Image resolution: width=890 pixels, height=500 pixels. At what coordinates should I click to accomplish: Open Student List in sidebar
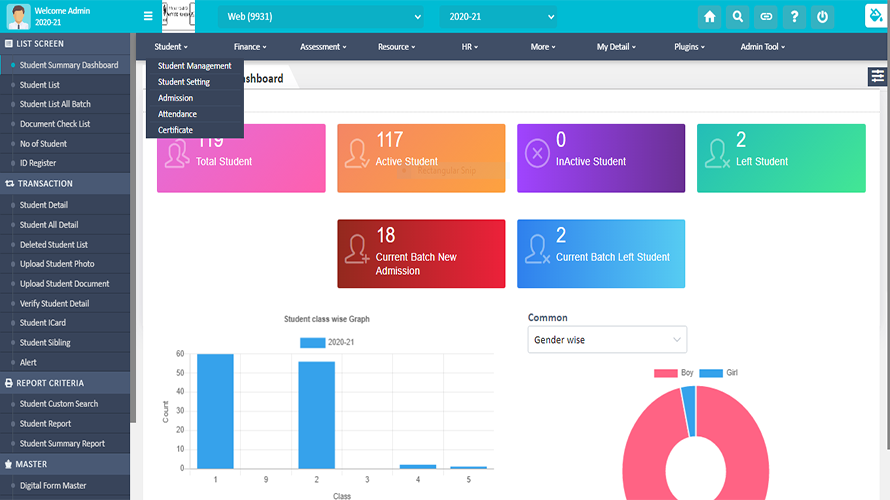[x=40, y=85]
